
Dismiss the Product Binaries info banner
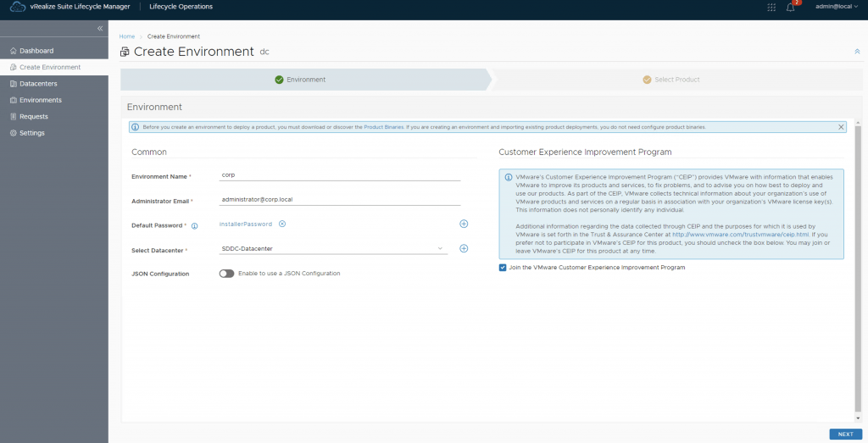[x=841, y=127]
